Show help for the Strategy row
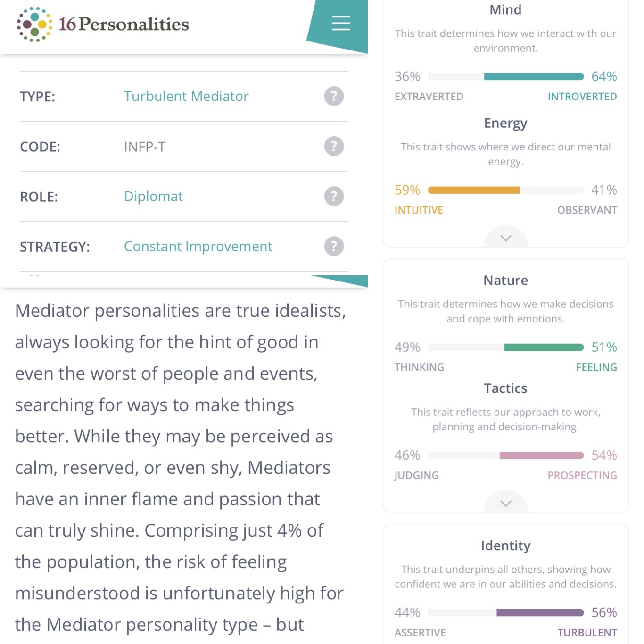This screenshot has height=644, width=644. (x=334, y=246)
